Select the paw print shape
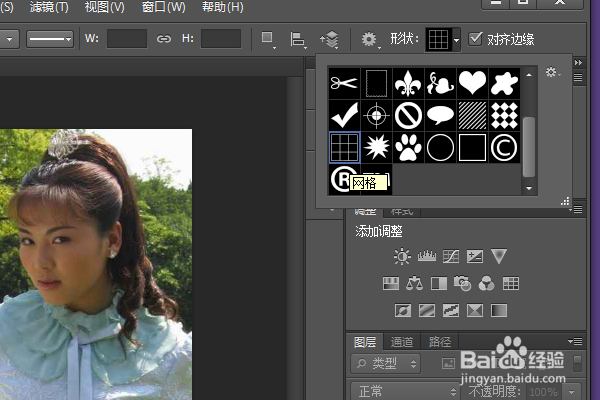 (408, 147)
